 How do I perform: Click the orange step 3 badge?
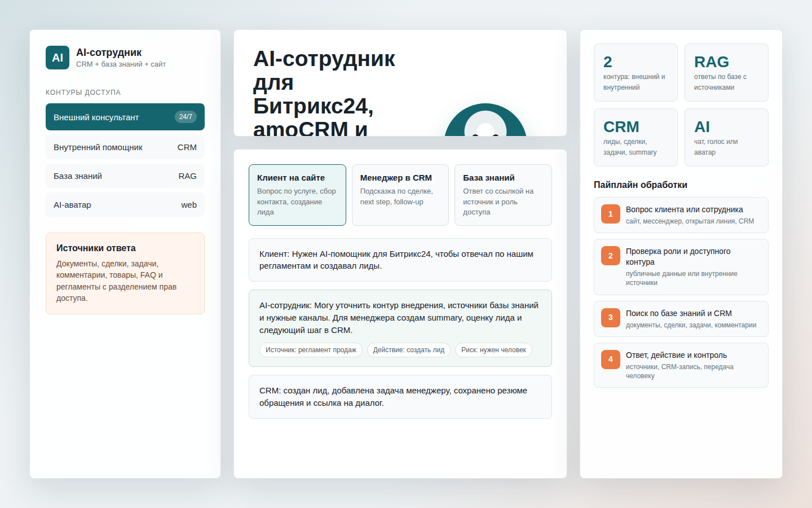point(610,318)
